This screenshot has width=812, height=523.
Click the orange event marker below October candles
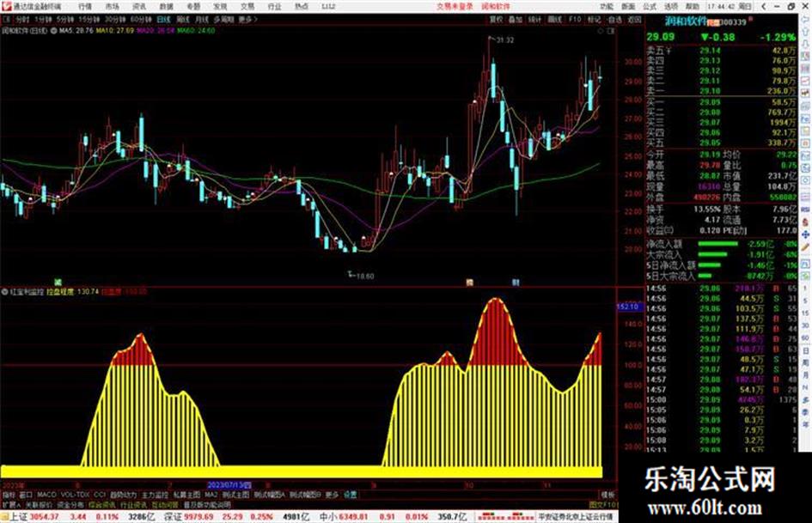[x=469, y=283]
